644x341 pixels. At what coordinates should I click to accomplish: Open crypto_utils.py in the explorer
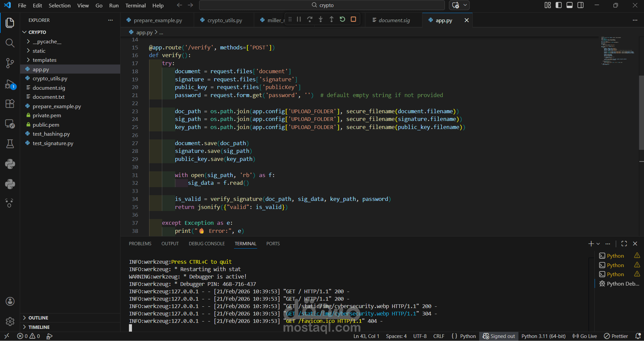[50, 79]
